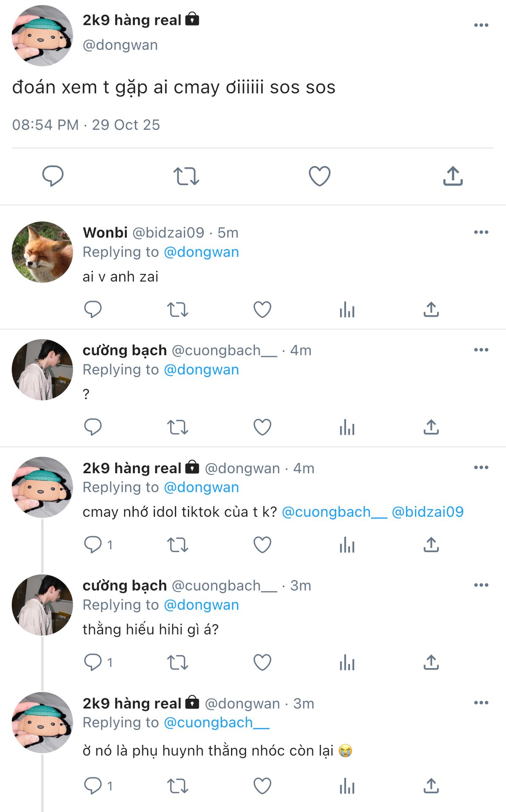Like cường bạch's "?" reply
Screen dimensions: 506x812
pos(262,427)
